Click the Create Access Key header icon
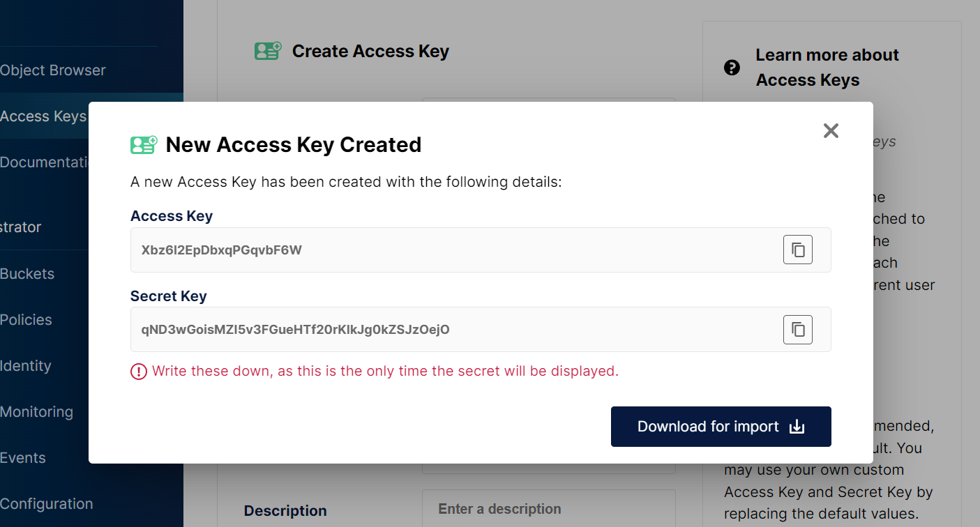 [268, 51]
